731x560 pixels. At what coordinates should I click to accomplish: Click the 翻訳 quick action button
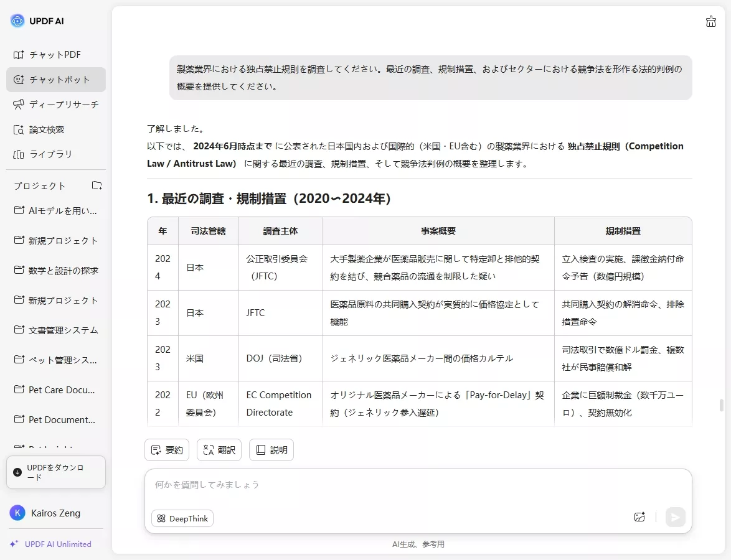tap(219, 449)
